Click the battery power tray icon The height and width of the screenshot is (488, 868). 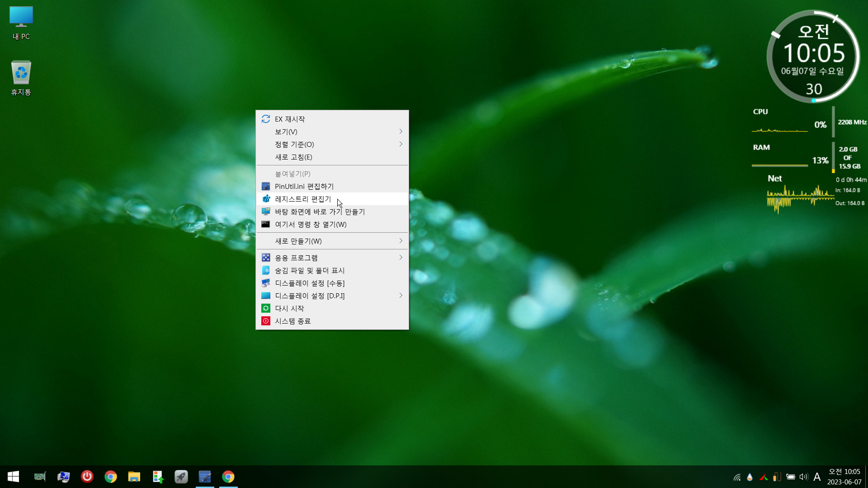(791, 477)
